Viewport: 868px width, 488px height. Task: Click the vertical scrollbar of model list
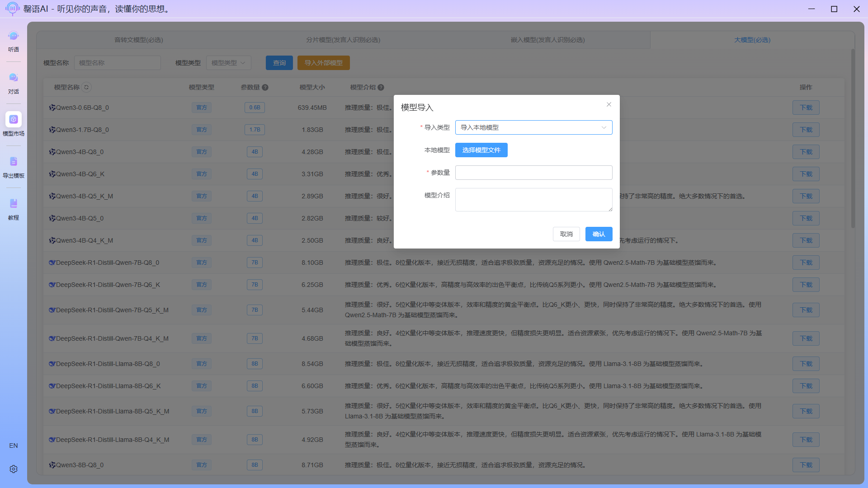pos(853,138)
